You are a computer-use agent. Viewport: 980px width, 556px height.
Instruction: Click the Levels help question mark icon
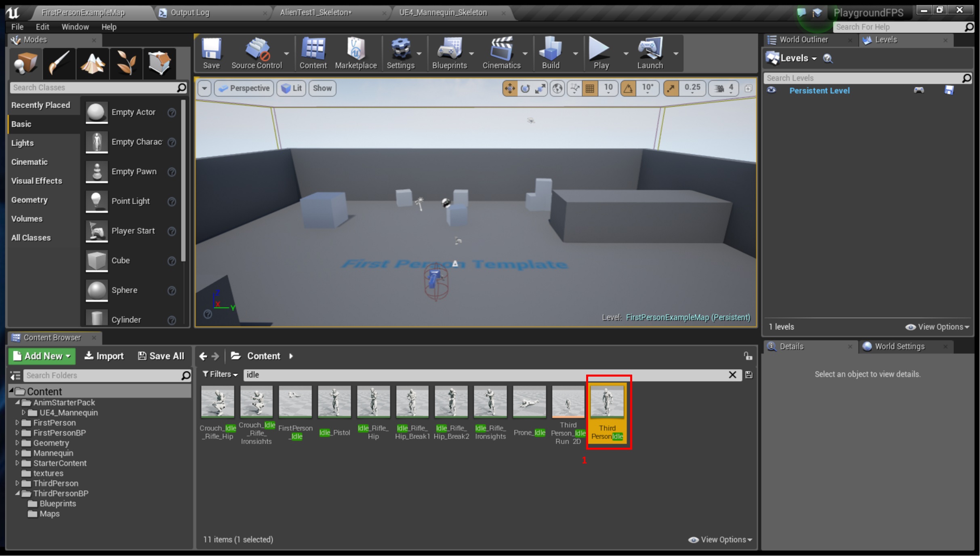(x=827, y=58)
